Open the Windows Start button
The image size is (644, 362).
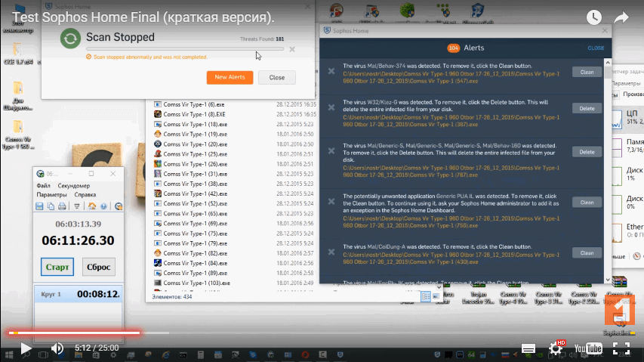pos(9,354)
